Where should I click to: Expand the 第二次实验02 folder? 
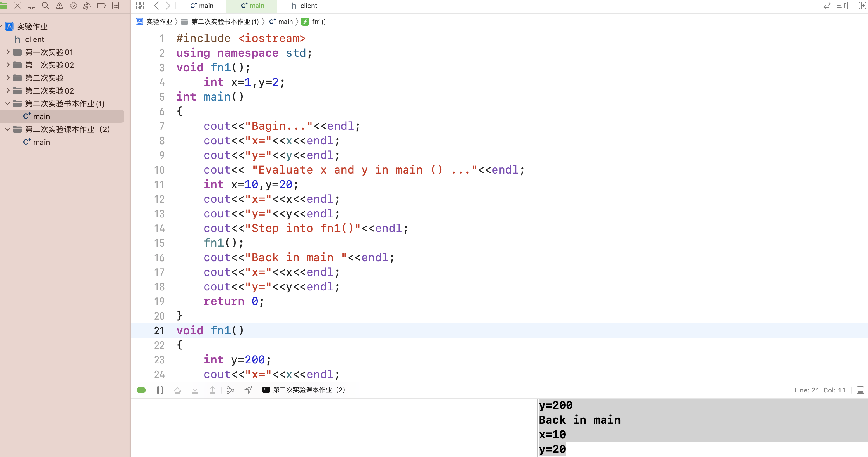[8, 90]
